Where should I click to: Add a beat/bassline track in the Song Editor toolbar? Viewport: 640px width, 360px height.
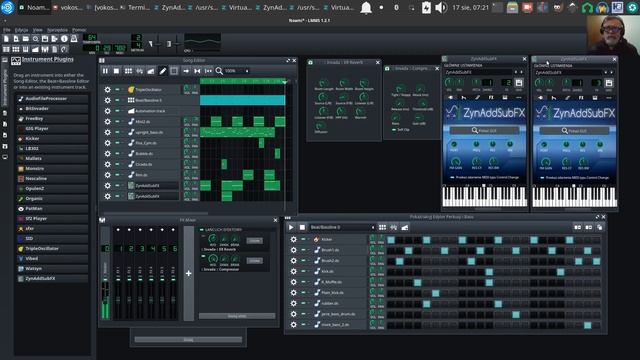tap(128, 71)
